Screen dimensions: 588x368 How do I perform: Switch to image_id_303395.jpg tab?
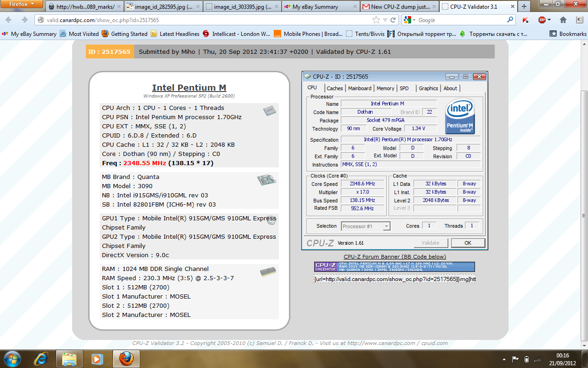point(242,6)
